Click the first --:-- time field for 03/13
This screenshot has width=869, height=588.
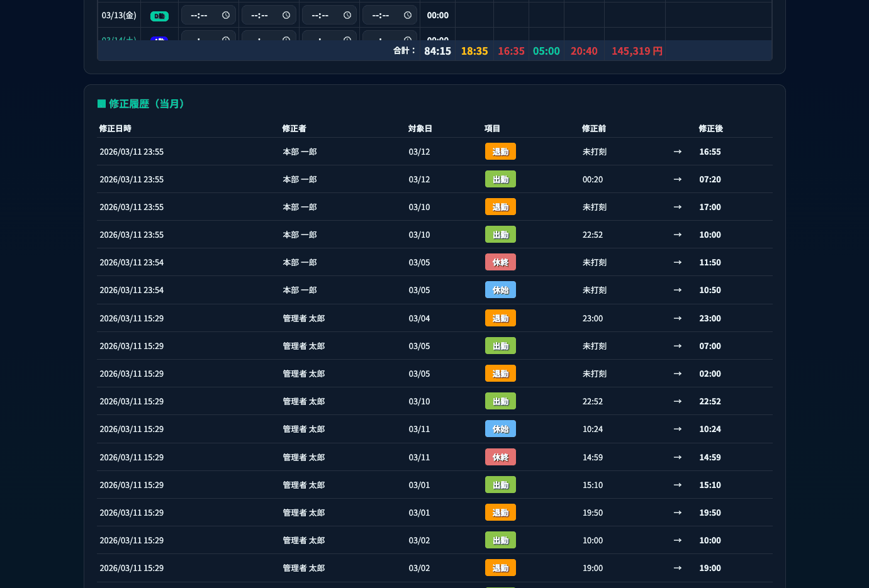pyautogui.click(x=199, y=15)
